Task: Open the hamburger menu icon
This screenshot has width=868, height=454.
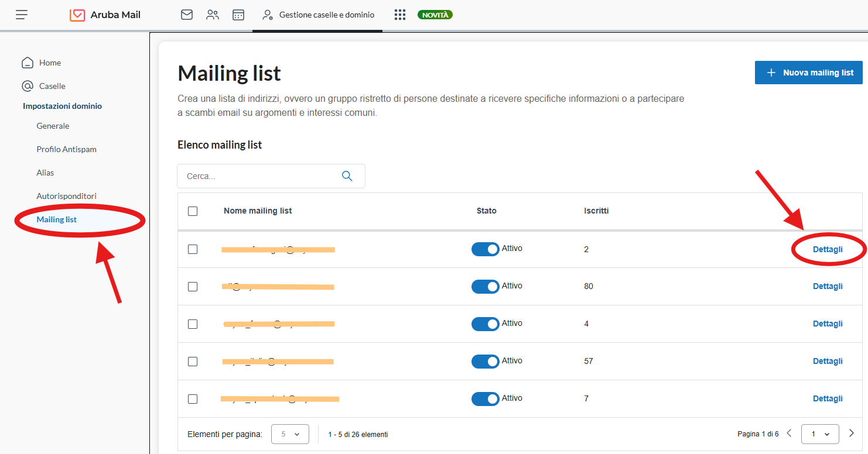Action: (x=22, y=15)
